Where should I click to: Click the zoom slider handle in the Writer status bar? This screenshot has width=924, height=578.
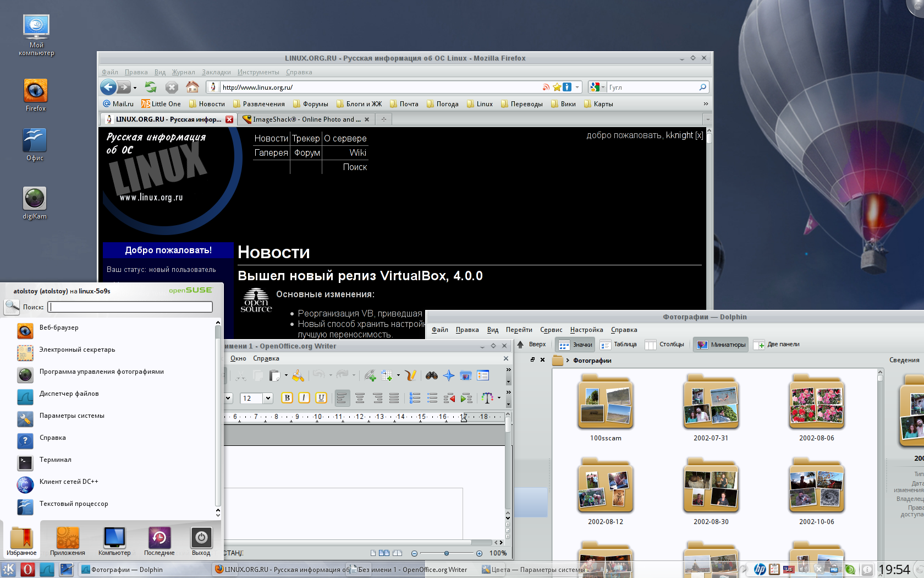[x=447, y=553]
